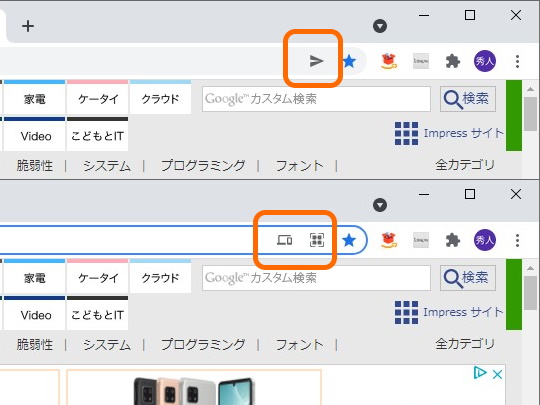Select the Video tab in upper window
This screenshot has height=405, width=540.
pos(34,134)
